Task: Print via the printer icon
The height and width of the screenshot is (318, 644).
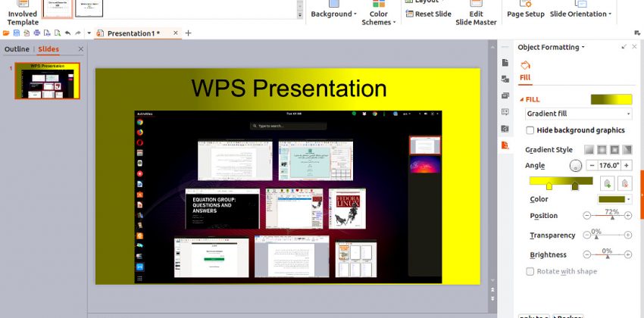Action: click(37, 33)
